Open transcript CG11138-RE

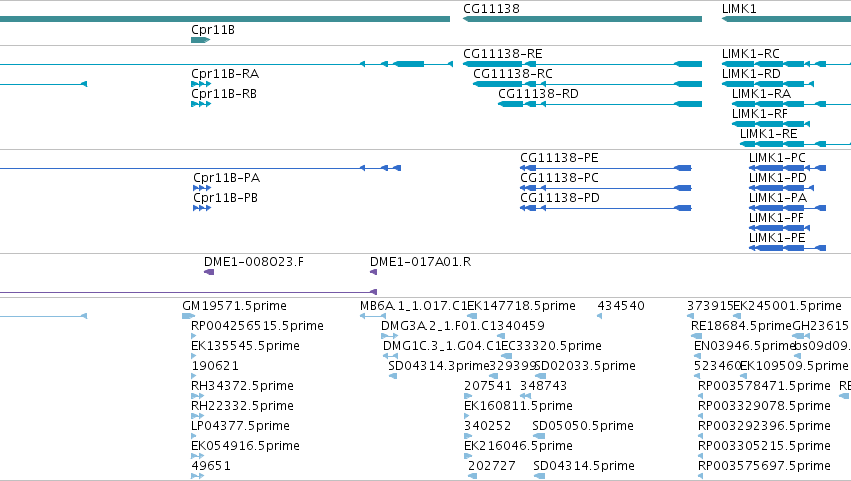coord(503,54)
